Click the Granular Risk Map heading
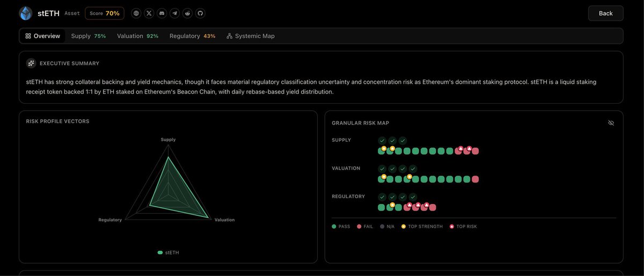This screenshot has width=644, height=276. pyautogui.click(x=360, y=123)
